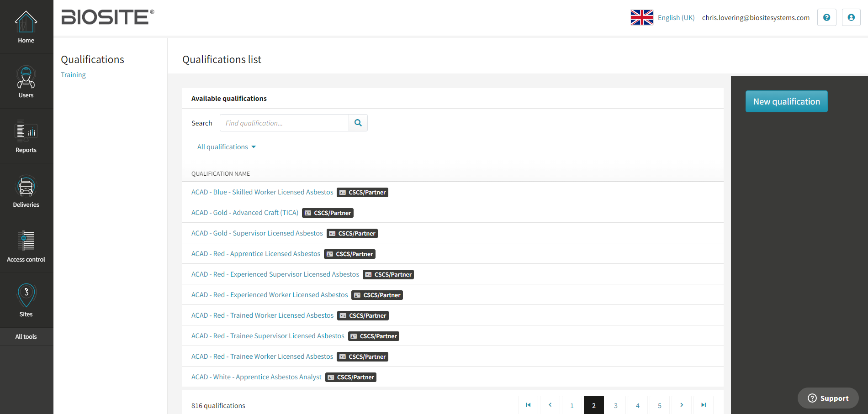This screenshot has width=868, height=414.
Task: Expand the All qualifications dropdown
Action: point(227,147)
